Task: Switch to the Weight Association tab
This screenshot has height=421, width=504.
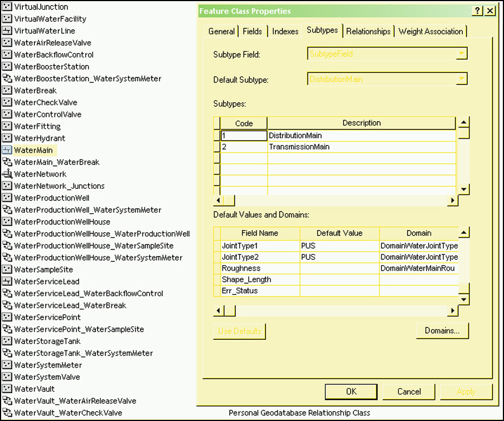Action: pyautogui.click(x=431, y=32)
